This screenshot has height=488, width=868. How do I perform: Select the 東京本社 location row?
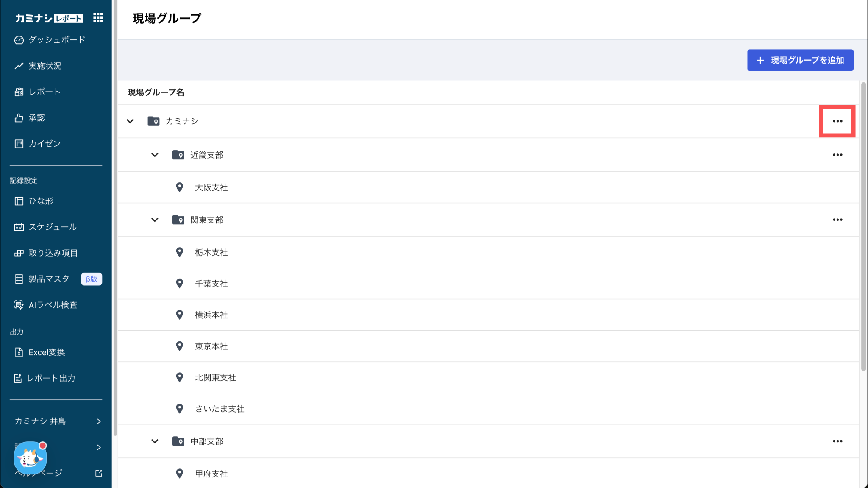[211, 346]
